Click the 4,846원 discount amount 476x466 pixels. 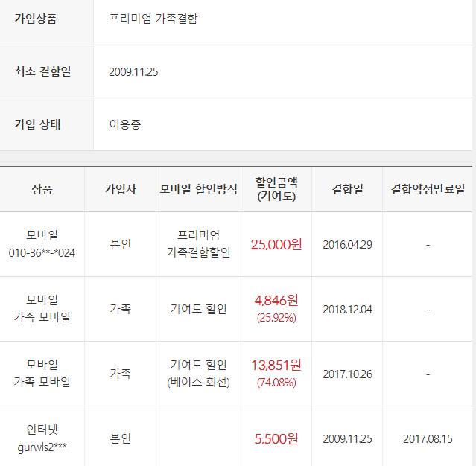(x=276, y=301)
